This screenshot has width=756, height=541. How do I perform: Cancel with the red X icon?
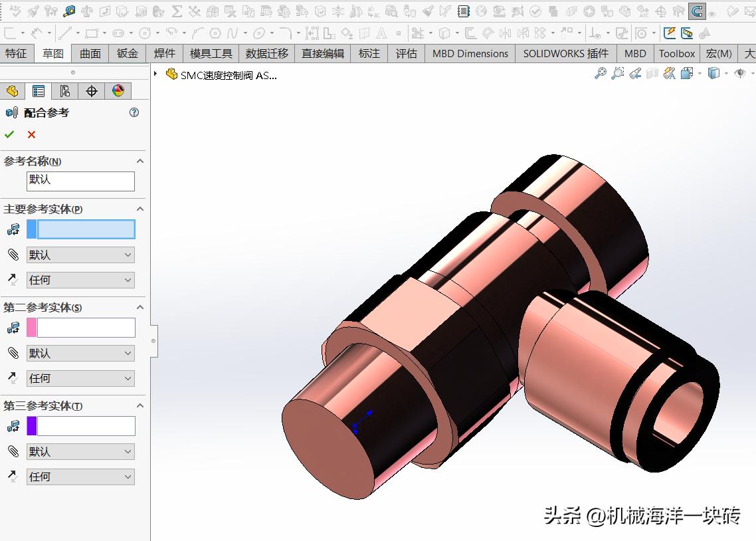[31, 135]
